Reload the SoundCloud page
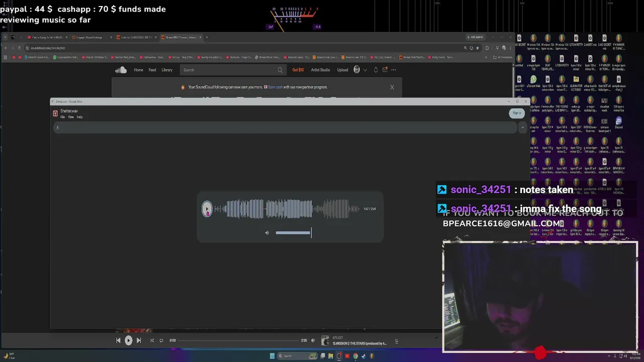 [x=19, y=48]
